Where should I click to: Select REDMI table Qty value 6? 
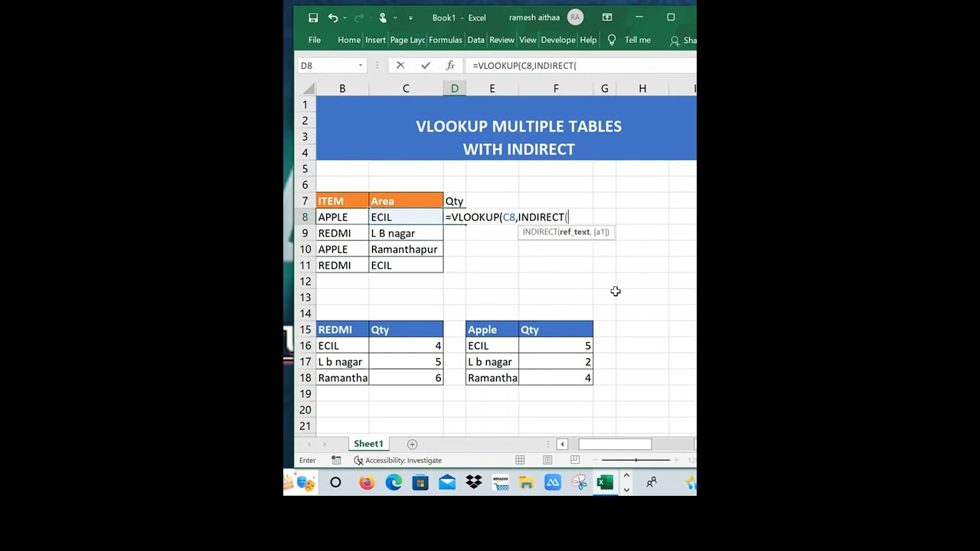coord(406,378)
